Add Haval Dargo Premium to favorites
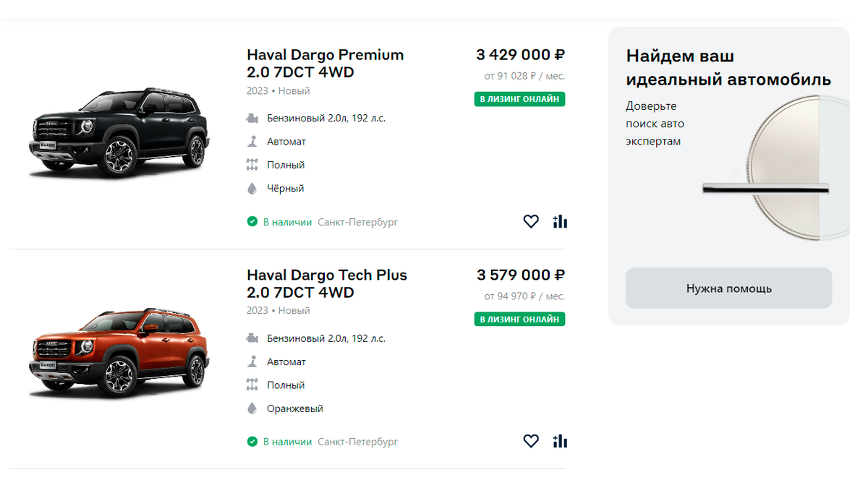The height and width of the screenshot is (488, 868). click(531, 221)
